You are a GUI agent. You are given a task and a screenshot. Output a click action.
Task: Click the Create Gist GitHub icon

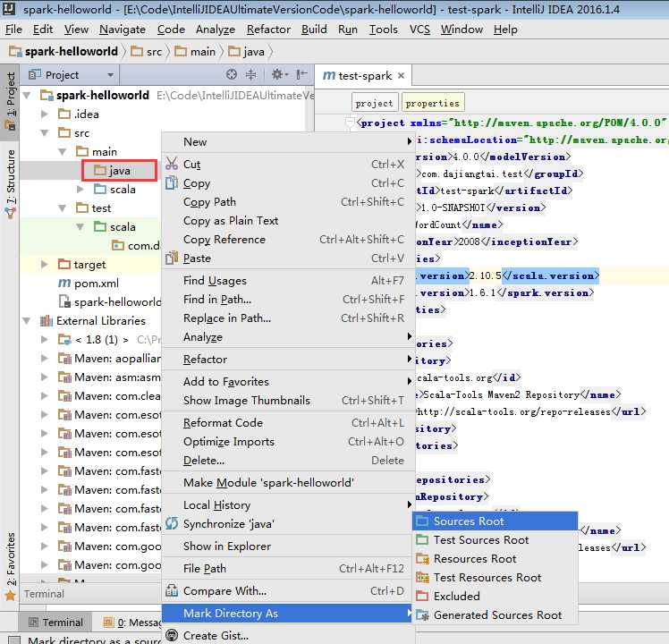[172, 635]
